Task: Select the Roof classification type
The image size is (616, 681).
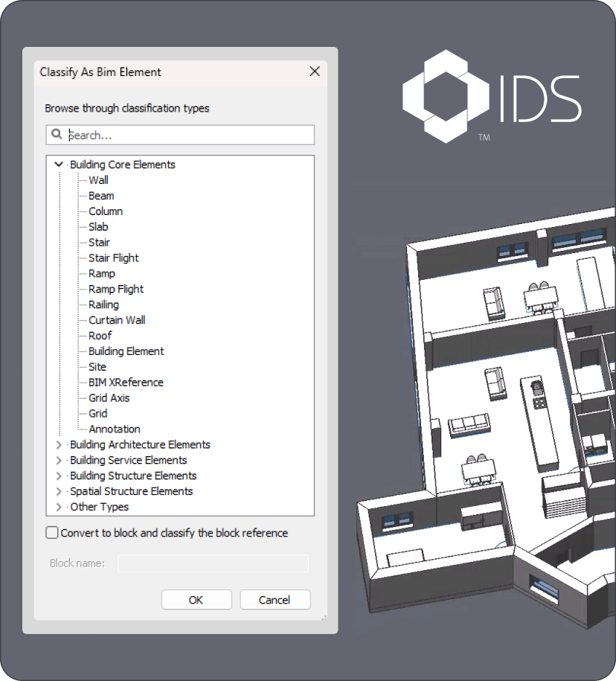Action: point(100,336)
